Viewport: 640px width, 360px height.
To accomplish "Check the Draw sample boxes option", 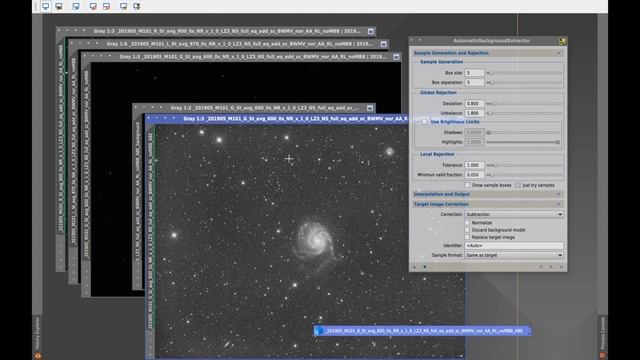I will 467,185.
